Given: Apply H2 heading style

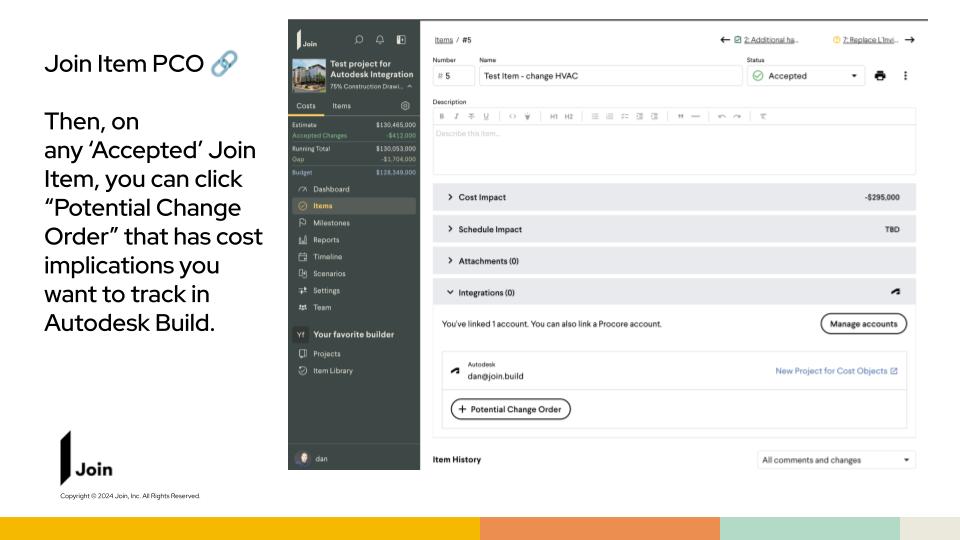Looking at the screenshot, I should point(569,116).
